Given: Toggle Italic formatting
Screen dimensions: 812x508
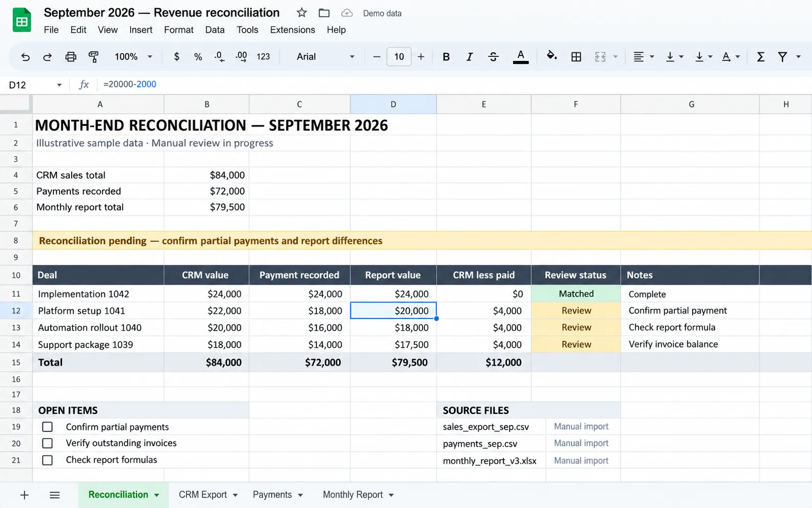Looking at the screenshot, I should (x=469, y=57).
